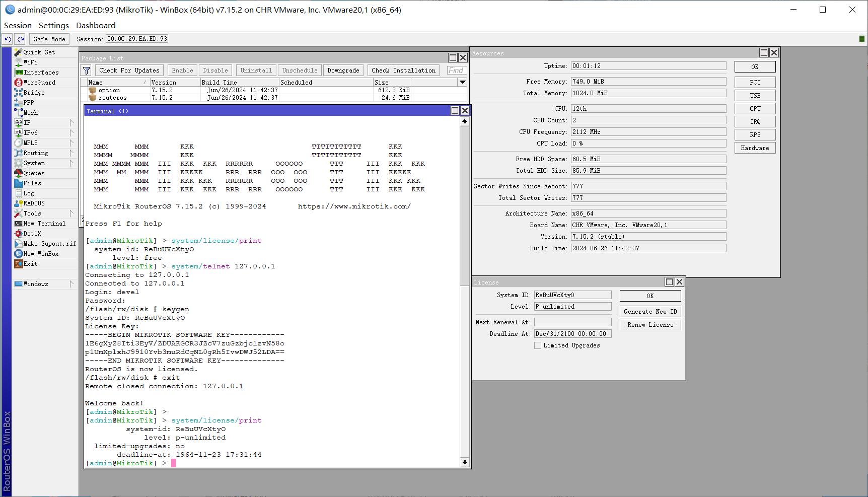Screen dimensions: 868x497
Task: Open the Package List column dropdown arrow
Action: (462, 82)
